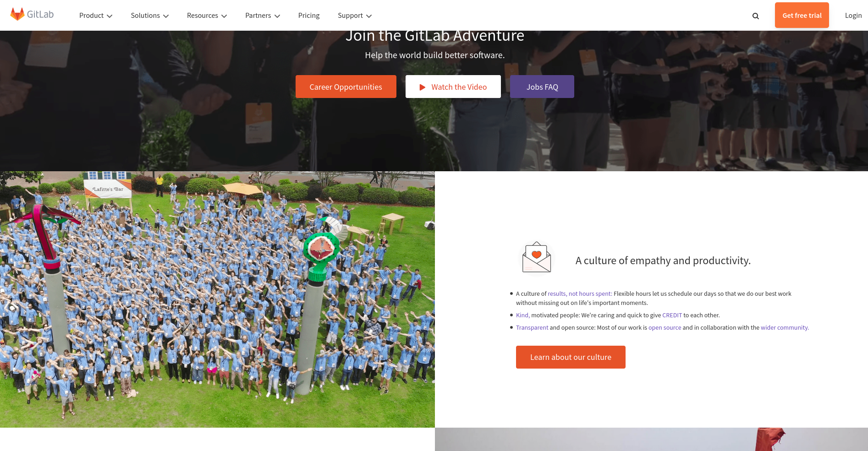Open the CREDIT link
The image size is (868, 451).
tap(672, 315)
